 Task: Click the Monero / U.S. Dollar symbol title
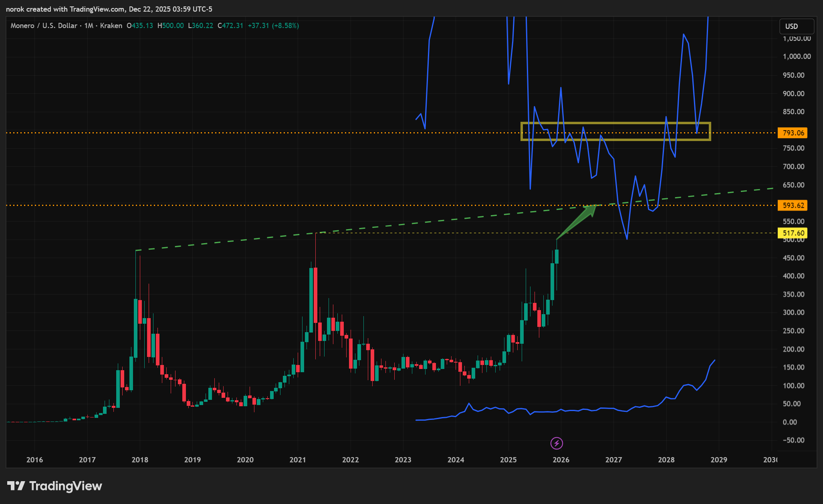pos(44,26)
